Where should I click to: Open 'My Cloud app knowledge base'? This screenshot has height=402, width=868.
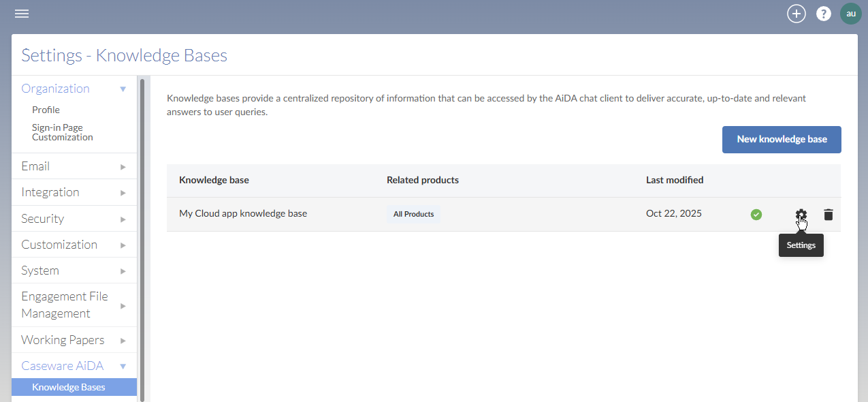point(244,213)
